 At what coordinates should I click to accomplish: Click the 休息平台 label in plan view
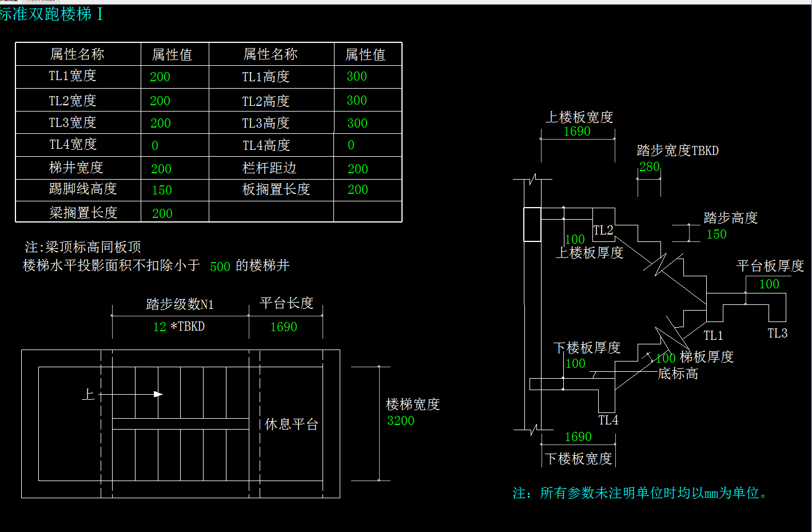(292, 424)
